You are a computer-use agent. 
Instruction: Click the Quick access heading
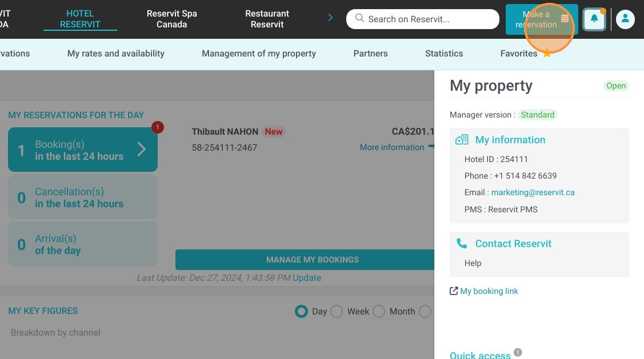[x=480, y=355]
